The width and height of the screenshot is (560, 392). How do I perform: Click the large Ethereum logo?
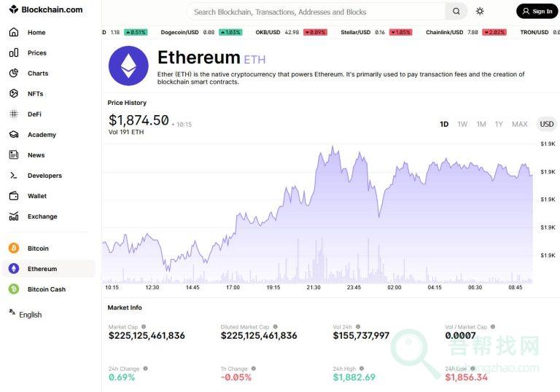[x=128, y=66]
